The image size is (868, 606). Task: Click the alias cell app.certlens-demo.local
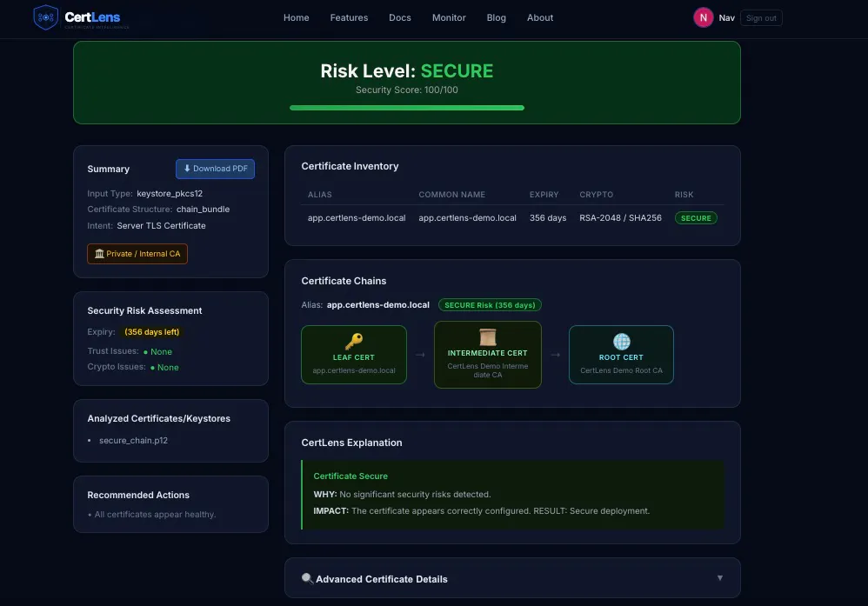point(357,218)
